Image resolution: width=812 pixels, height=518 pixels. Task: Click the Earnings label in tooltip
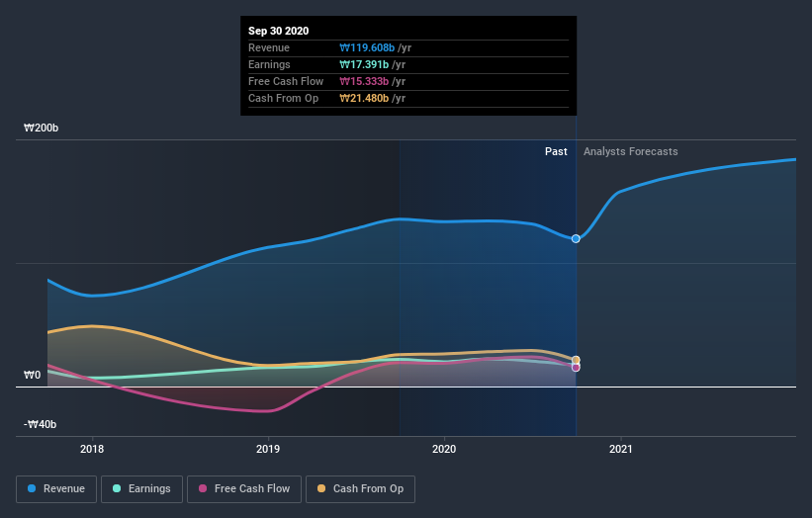click(x=269, y=64)
